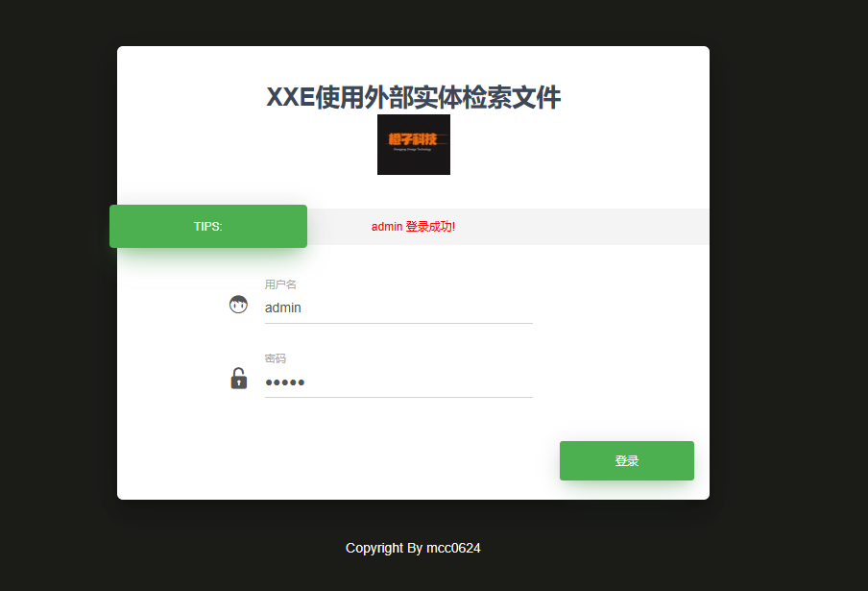Click the underline beneath the username field
Viewport: 868px width, 591px height.
point(398,323)
